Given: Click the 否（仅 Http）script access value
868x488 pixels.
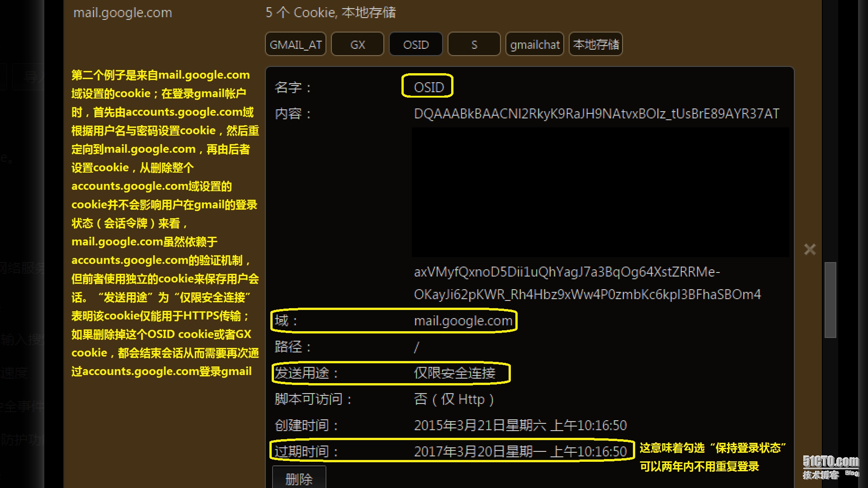Looking at the screenshot, I should click(x=453, y=399).
